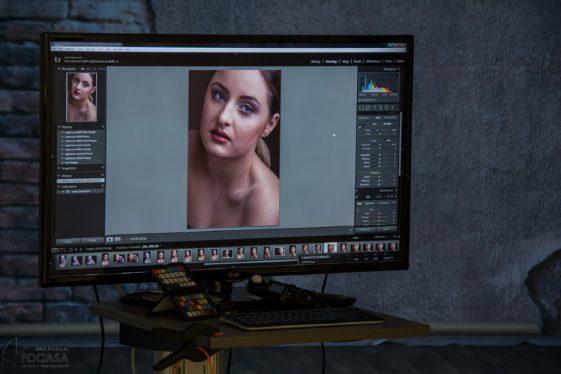Create a snapshot using the plus icon

pos(103,167)
